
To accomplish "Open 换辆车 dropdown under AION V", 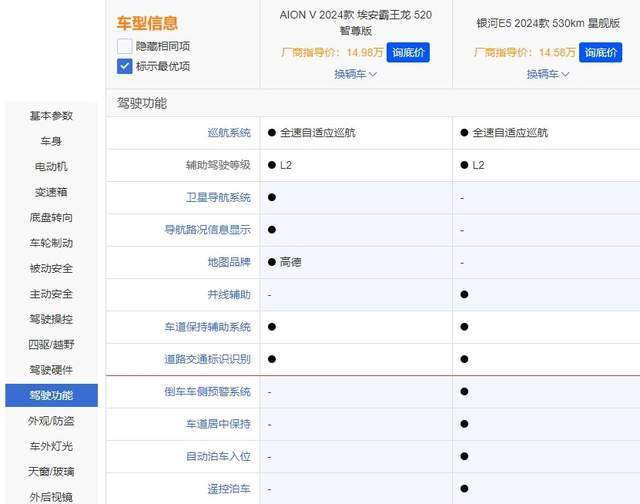I will pyautogui.click(x=355, y=74).
